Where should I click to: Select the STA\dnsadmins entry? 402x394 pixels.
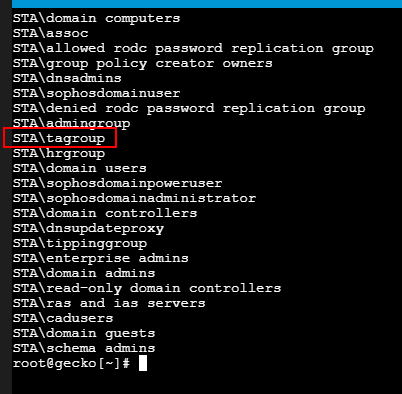67,78
